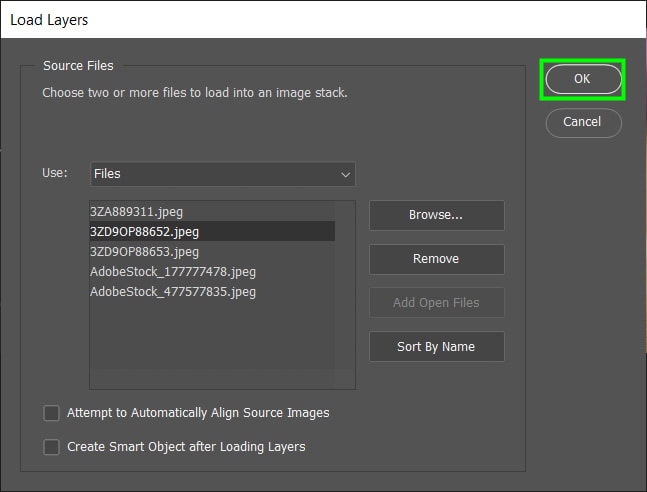The width and height of the screenshot is (647, 492).
Task: Tick Create Smart Object after Loading Layers
Action: click(x=52, y=447)
